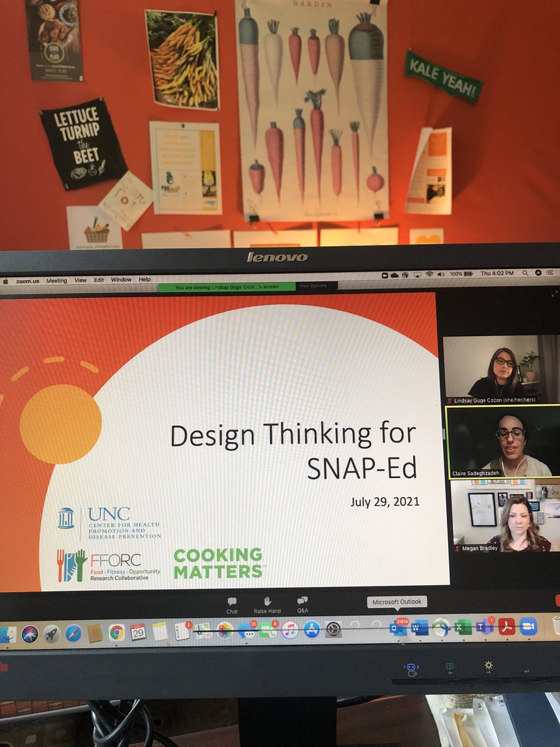Open the View menu
The image size is (560, 747).
(81, 280)
